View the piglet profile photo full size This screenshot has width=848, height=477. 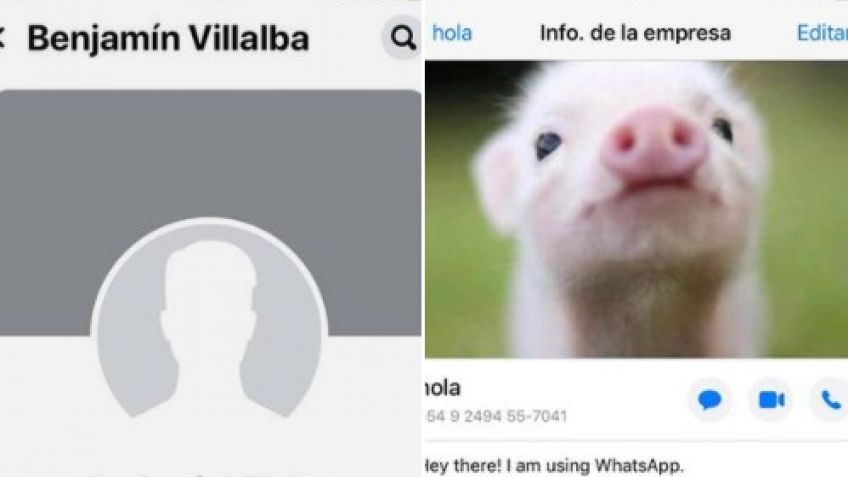click(x=637, y=209)
